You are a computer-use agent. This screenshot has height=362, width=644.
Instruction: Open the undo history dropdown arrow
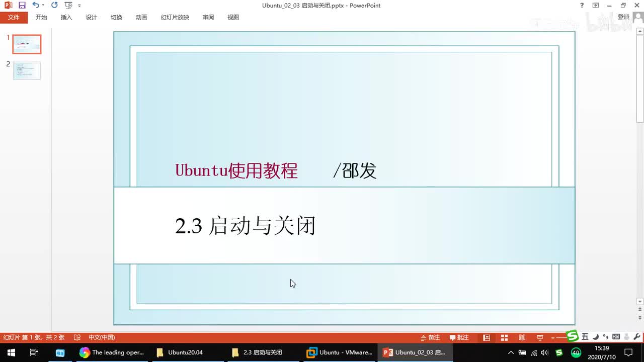(43, 5)
